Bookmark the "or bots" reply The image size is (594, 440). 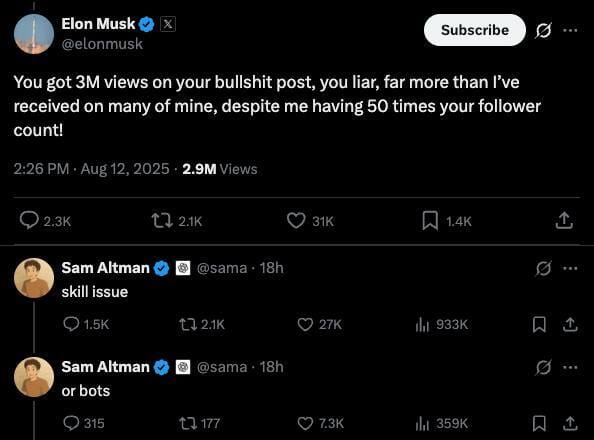pos(539,423)
